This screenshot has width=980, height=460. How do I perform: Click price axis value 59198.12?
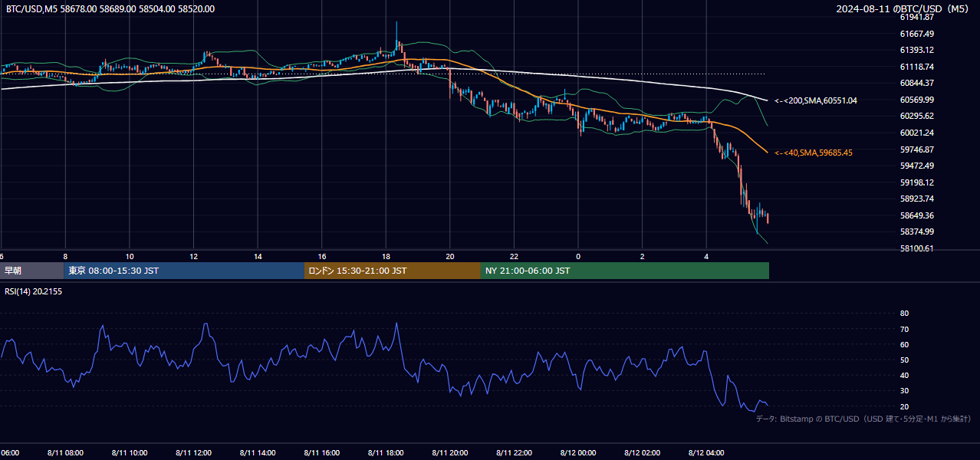click(916, 182)
